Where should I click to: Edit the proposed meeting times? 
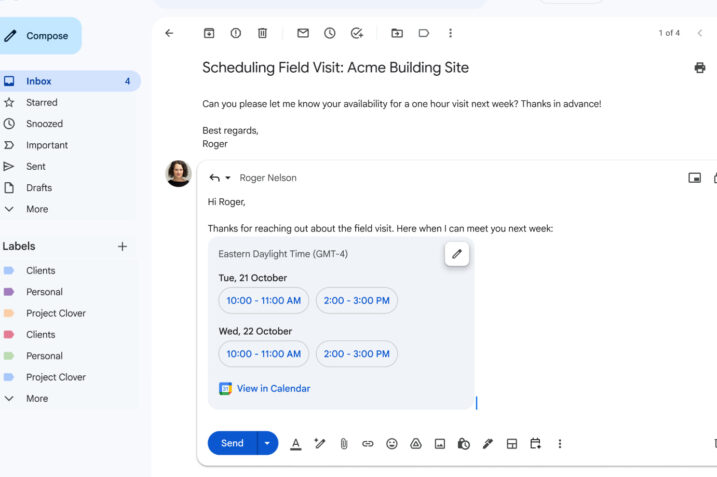pyautogui.click(x=457, y=254)
